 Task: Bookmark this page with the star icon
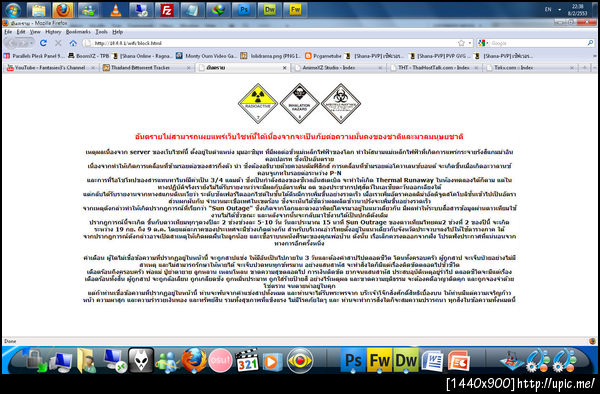point(461,43)
